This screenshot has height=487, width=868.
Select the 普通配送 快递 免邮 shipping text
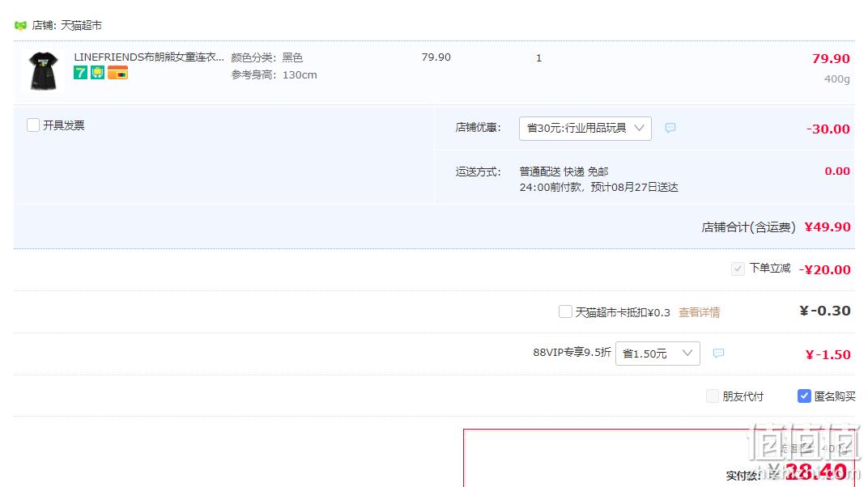[x=564, y=172]
